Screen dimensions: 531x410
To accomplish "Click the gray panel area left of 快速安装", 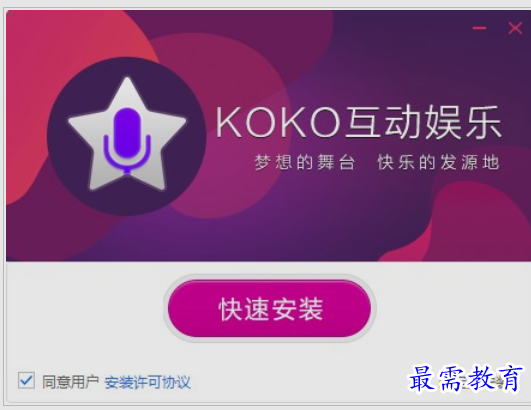I will click(x=85, y=308).
